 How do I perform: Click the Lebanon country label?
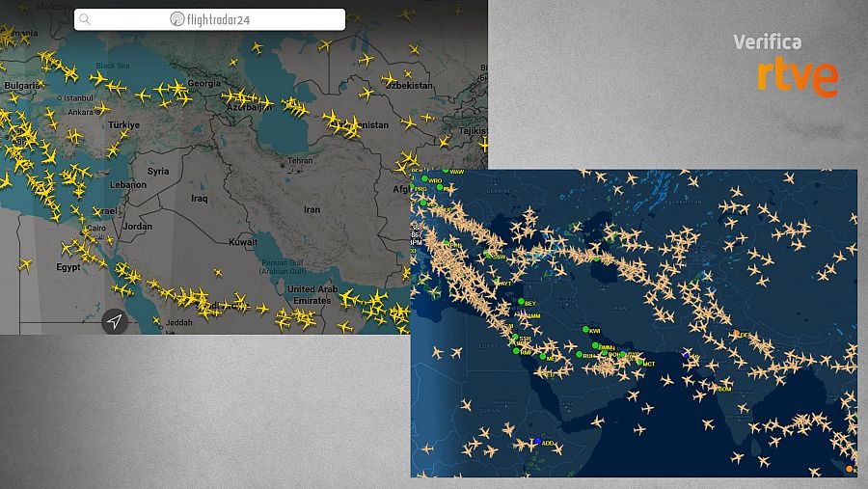[128, 185]
